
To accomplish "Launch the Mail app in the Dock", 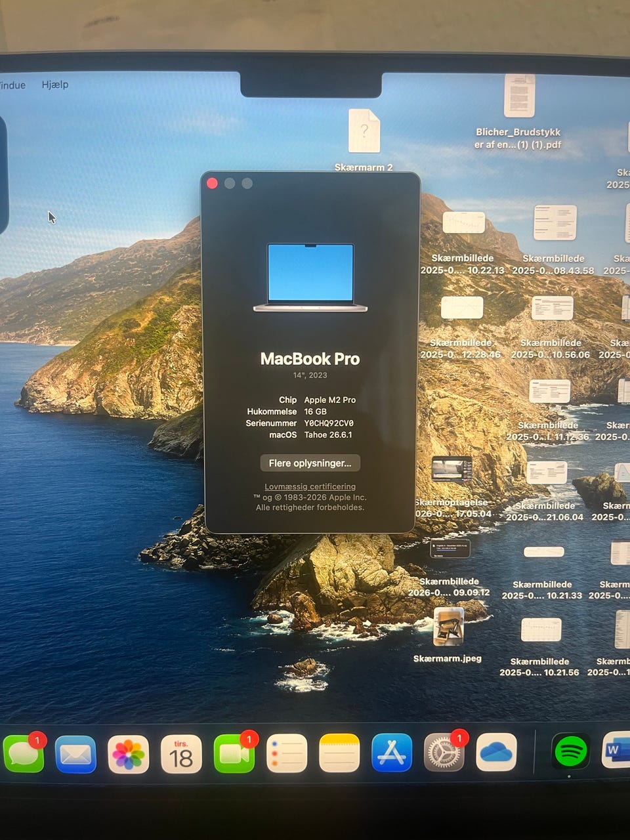I will pos(75,754).
